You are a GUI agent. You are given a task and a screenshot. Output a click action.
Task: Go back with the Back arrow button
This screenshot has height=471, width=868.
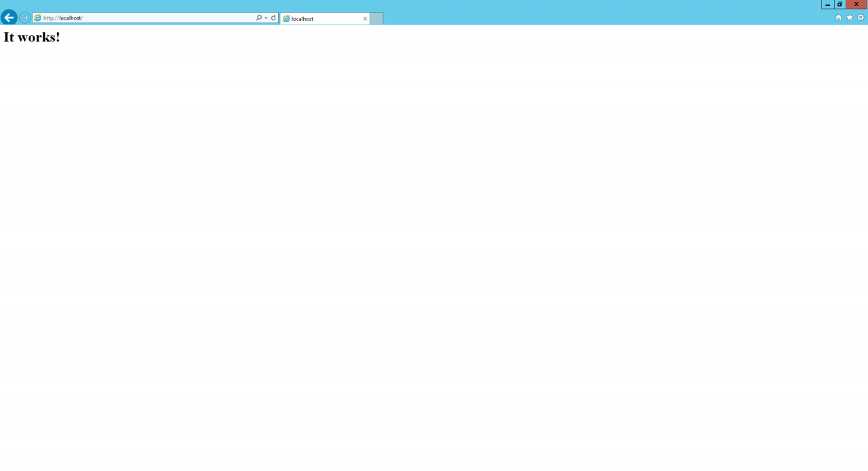pyautogui.click(x=9, y=18)
